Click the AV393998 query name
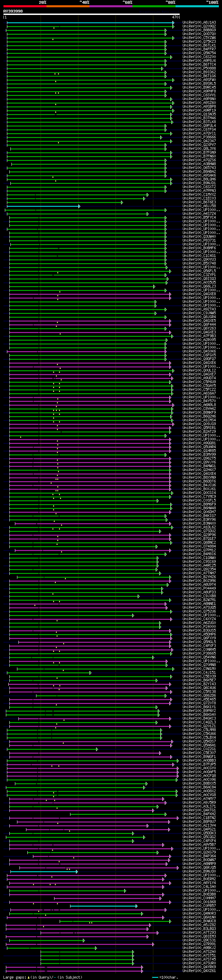This screenshot has height=980, width=222. pyautogui.click(x=13, y=11)
